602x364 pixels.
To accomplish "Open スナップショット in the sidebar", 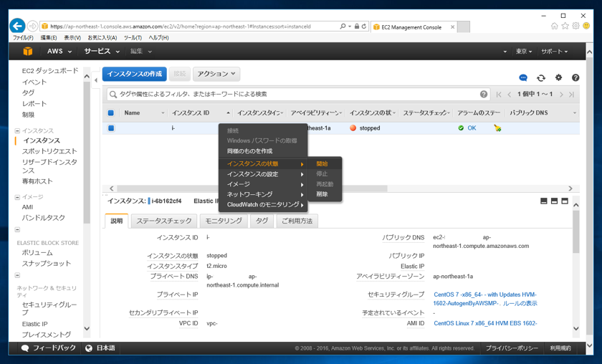I will point(47,264).
